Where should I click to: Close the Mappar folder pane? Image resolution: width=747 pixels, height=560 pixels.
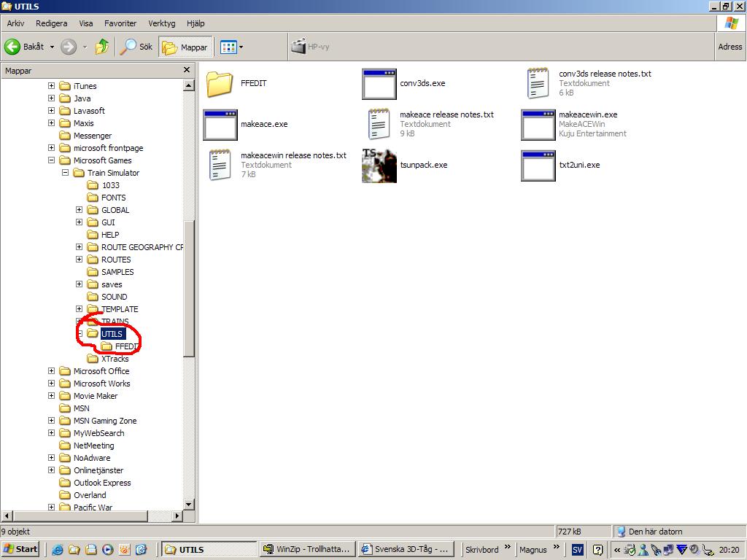pyautogui.click(x=187, y=70)
